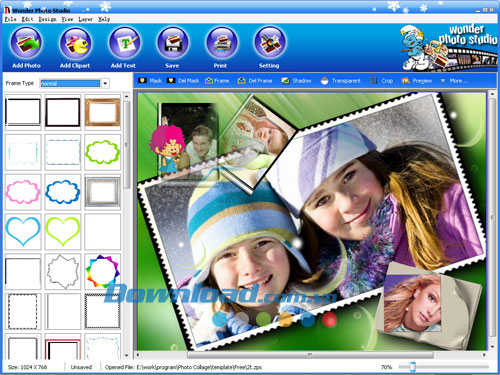Image resolution: width=500 pixels, height=375 pixels.
Task: Select the thick dark-bordered frame thumbnail
Action: tap(63, 112)
